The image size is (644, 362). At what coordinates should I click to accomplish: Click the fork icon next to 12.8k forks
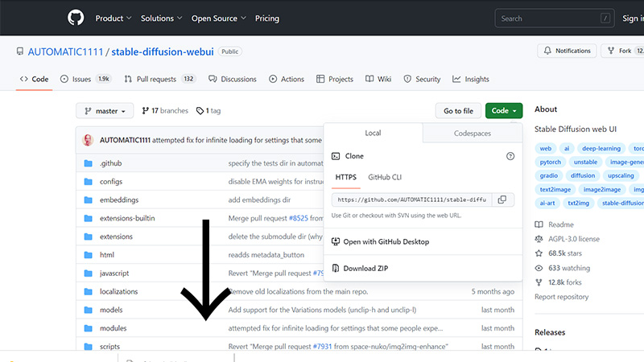click(x=539, y=282)
